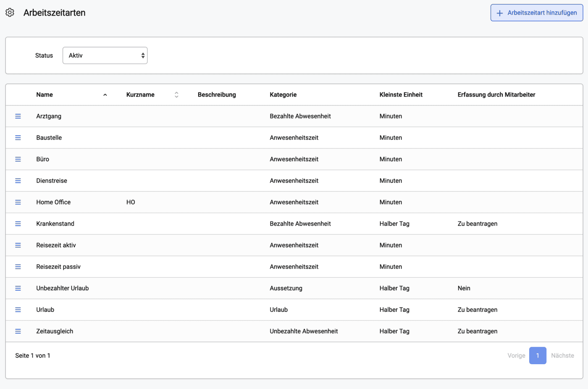Screen dimensions: 588x389
Task: Toggle the Name column sort arrow
Action: 105,95
